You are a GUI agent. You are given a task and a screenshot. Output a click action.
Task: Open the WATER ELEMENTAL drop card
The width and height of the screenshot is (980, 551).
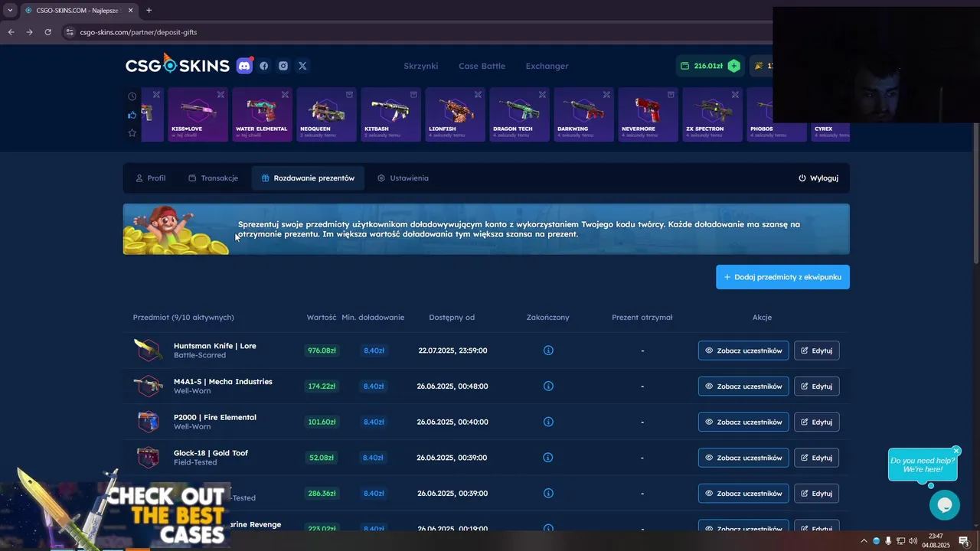click(x=262, y=115)
